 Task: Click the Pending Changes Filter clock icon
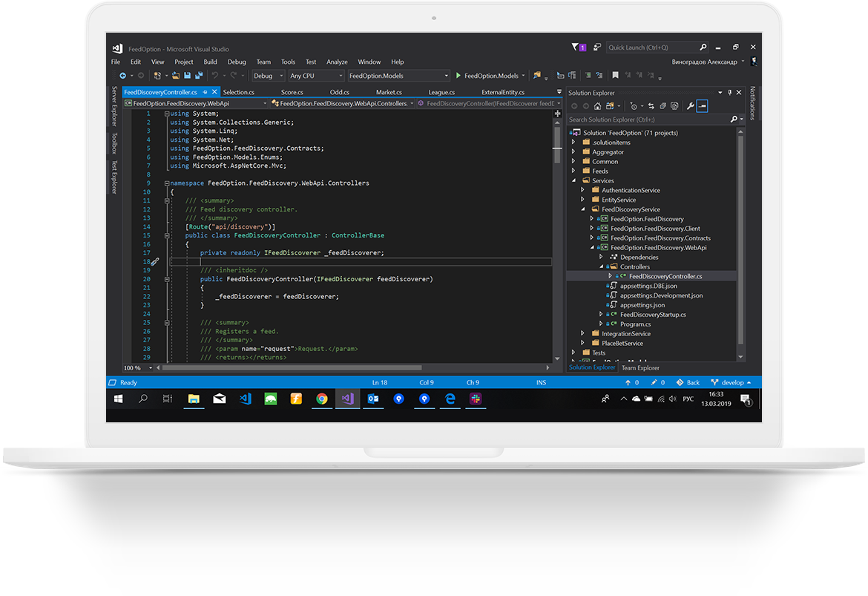click(634, 106)
